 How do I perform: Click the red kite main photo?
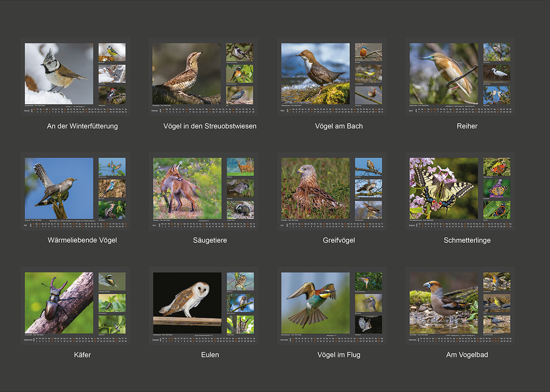[x=315, y=188]
